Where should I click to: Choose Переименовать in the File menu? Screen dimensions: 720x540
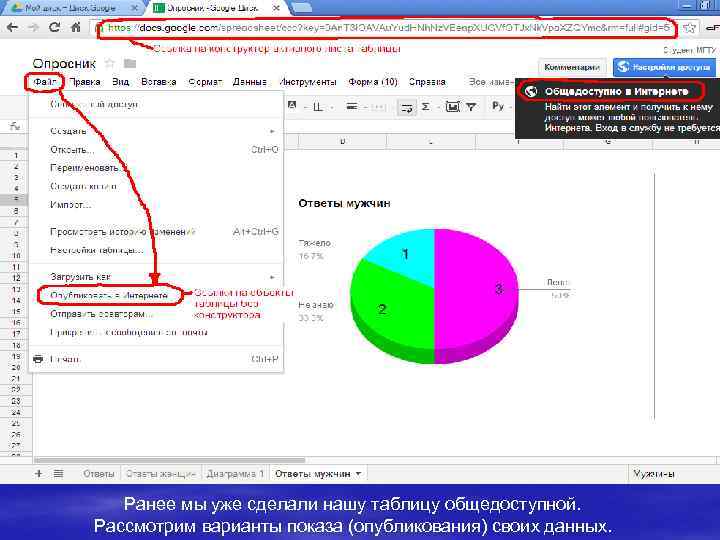[156, 168]
